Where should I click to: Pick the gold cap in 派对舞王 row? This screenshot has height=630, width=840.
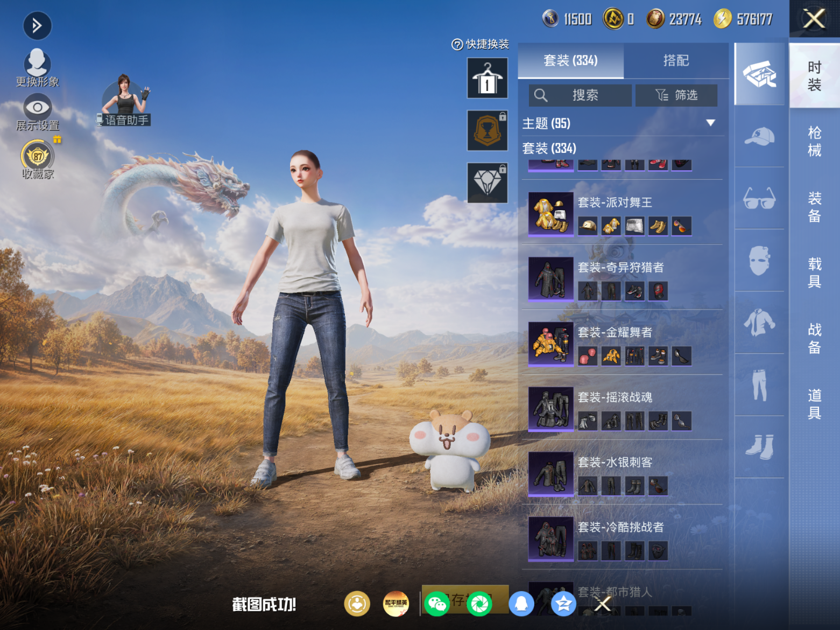click(588, 226)
